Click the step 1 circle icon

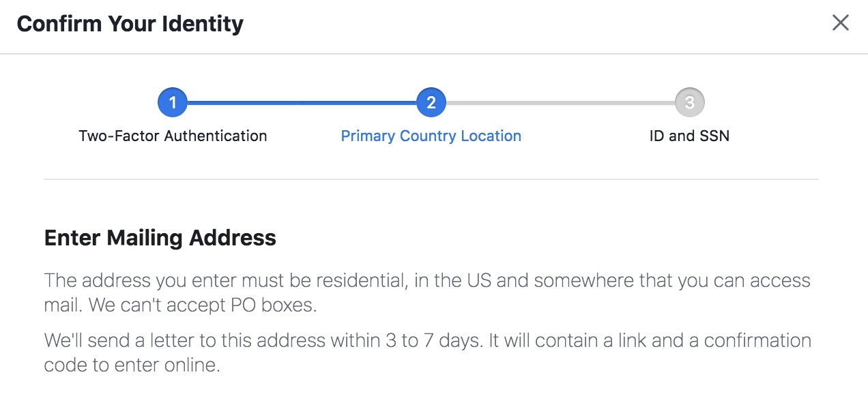click(x=172, y=103)
